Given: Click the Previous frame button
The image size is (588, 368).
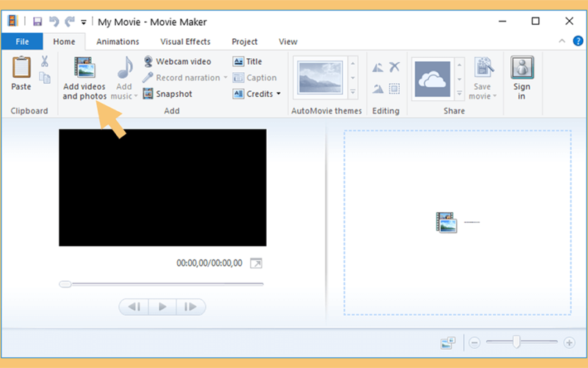Looking at the screenshot, I should coord(134,307).
